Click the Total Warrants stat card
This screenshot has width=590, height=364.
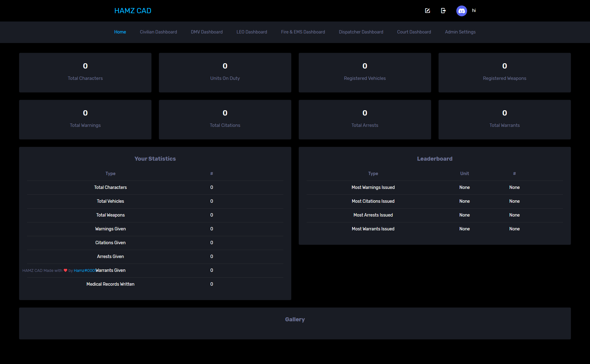[x=505, y=119]
